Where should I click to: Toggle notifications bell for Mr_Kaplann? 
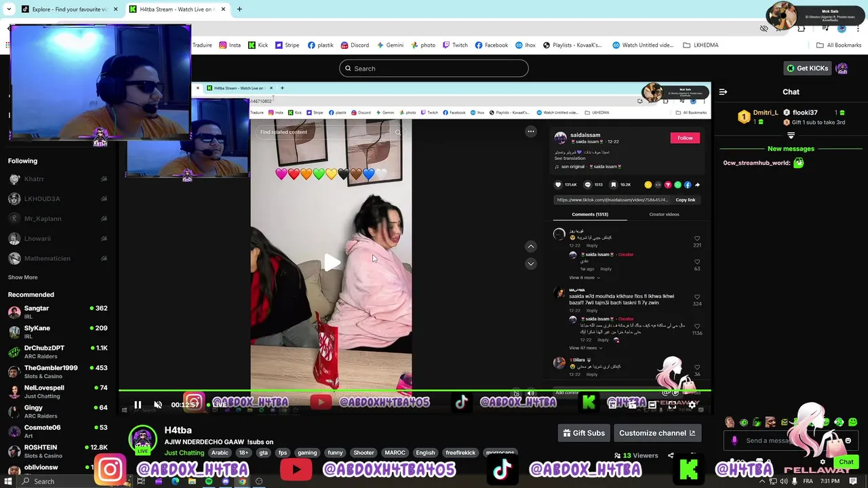click(x=104, y=219)
